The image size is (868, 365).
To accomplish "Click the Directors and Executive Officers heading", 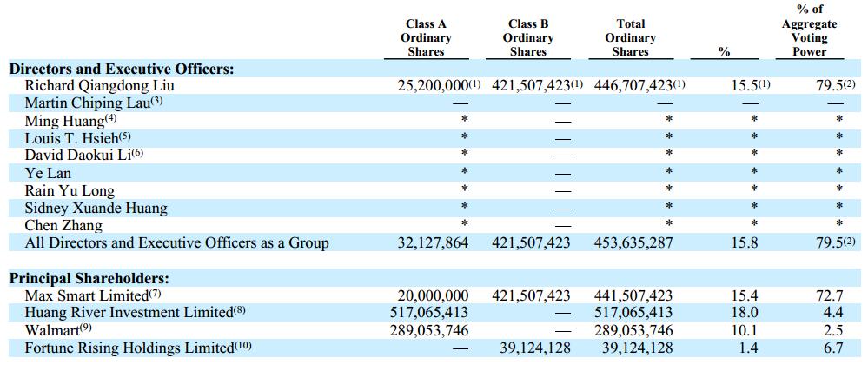I will 122,70.
